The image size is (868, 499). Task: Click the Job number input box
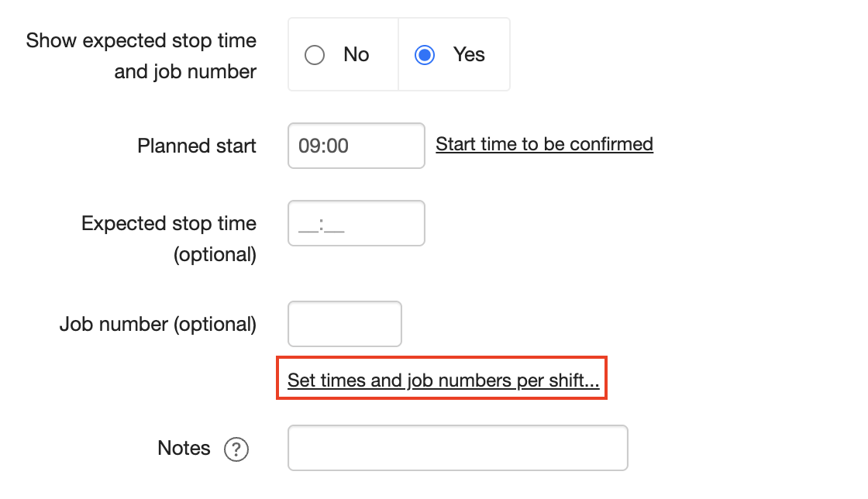(344, 324)
